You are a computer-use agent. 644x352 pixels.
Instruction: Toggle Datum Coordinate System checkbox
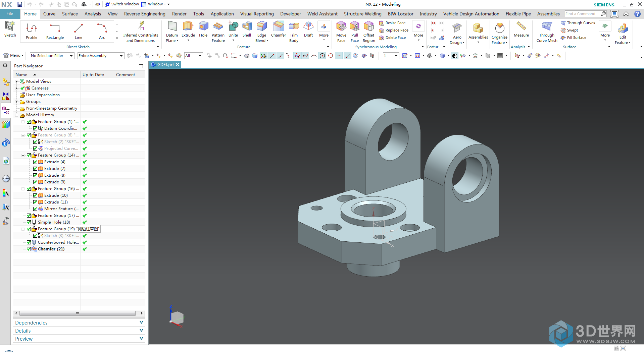coord(35,128)
